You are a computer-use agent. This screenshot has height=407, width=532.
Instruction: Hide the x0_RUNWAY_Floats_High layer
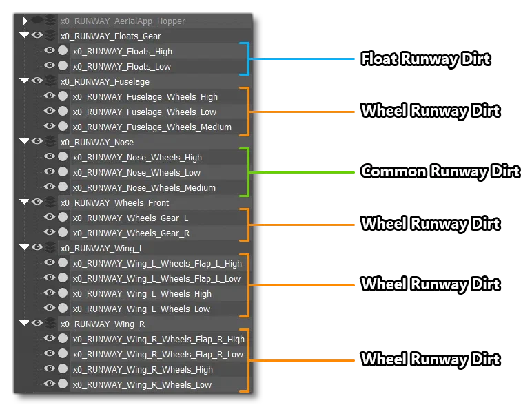point(50,50)
